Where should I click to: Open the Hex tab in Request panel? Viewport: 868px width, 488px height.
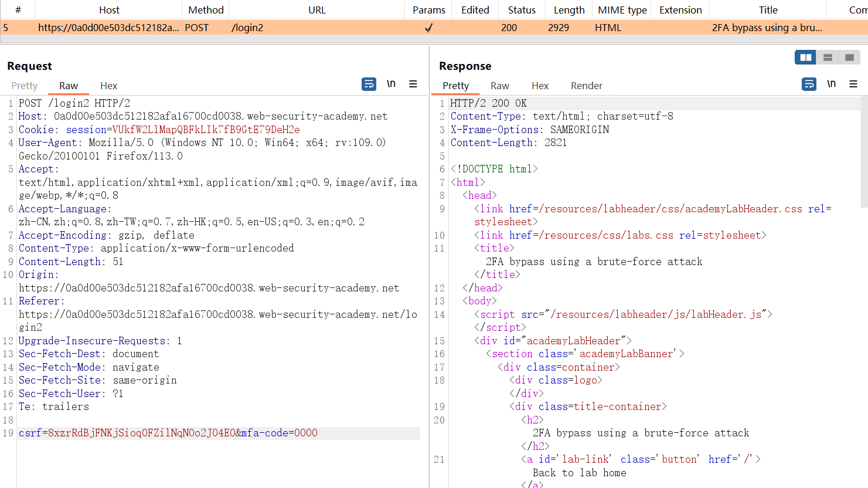coord(108,86)
